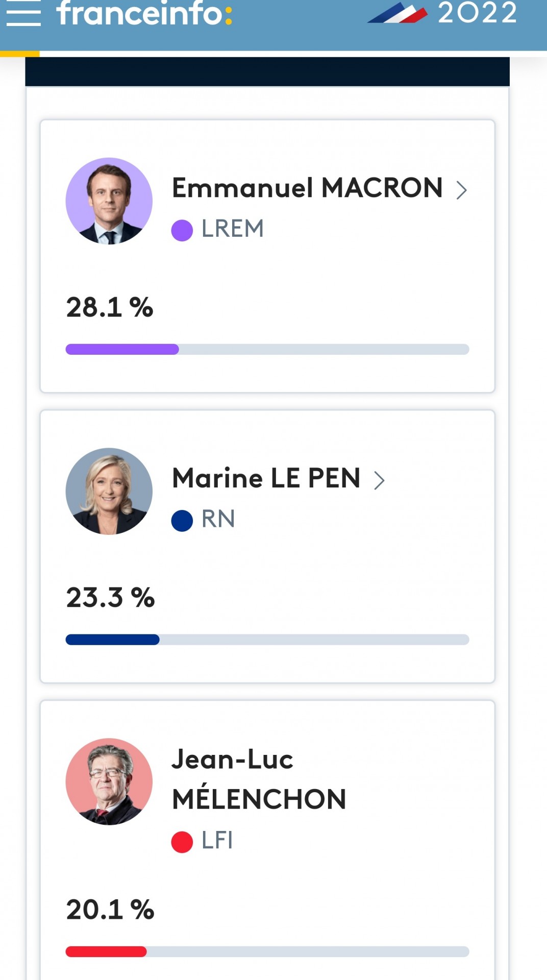Open Jean-Luc Mélenchon's portrait photo
Screen dimensions: 547x980
coord(109,781)
